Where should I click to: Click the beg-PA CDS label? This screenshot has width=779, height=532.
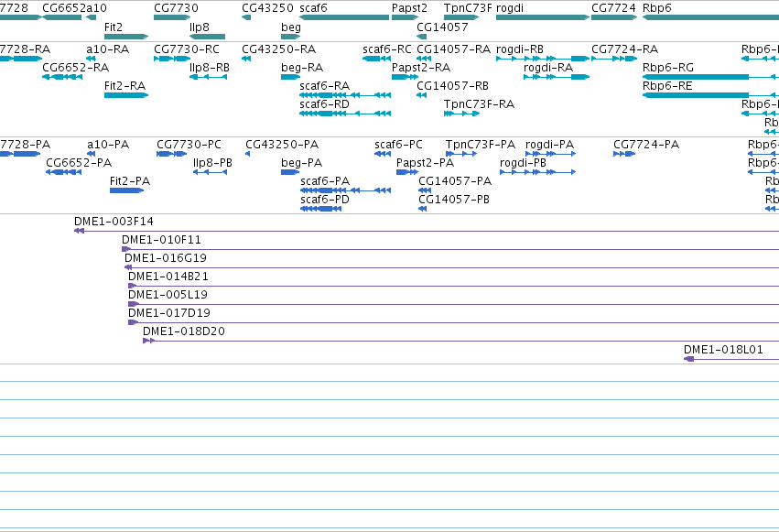point(301,163)
